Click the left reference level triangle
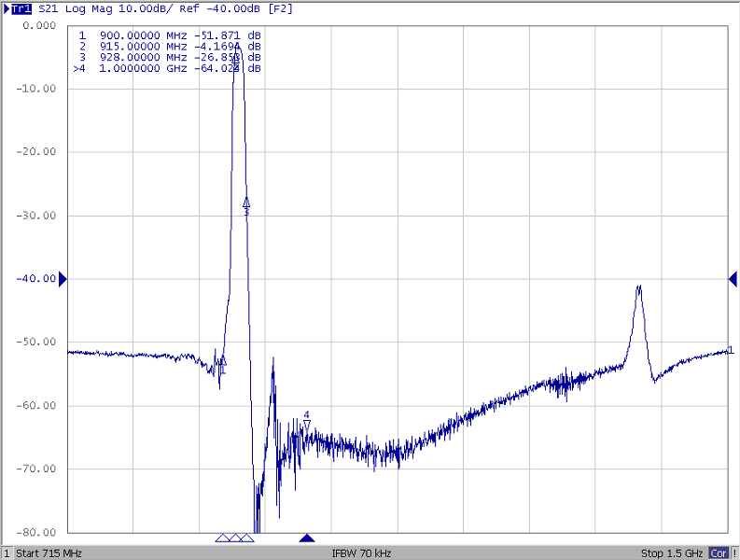The height and width of the screenshot is (560, 740). point(63,278)
